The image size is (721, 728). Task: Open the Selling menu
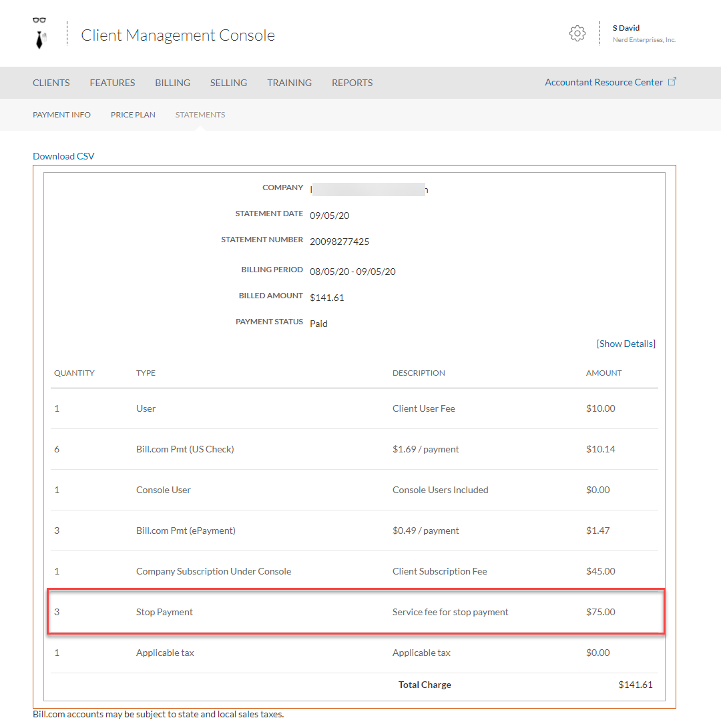click(x=228, y=83)
